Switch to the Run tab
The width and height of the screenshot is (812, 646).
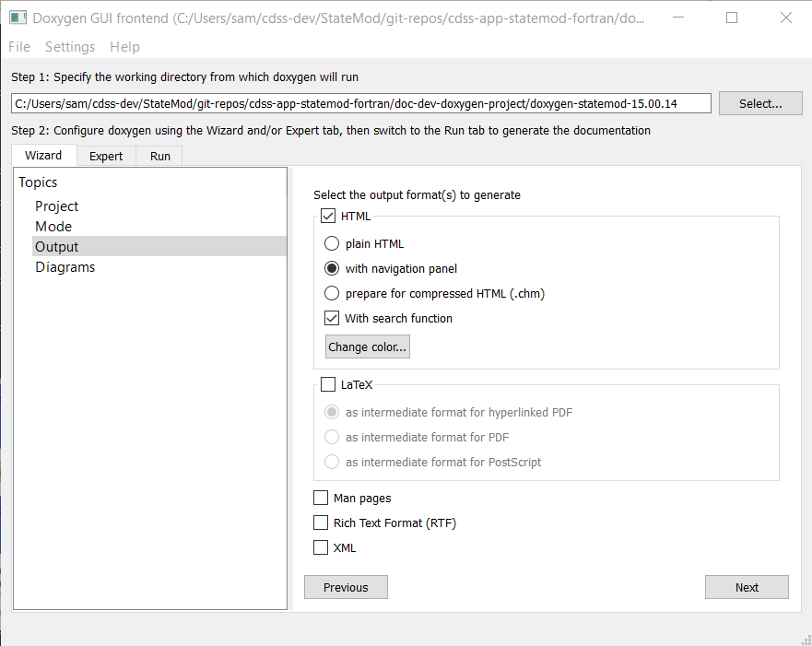point(160,156)
